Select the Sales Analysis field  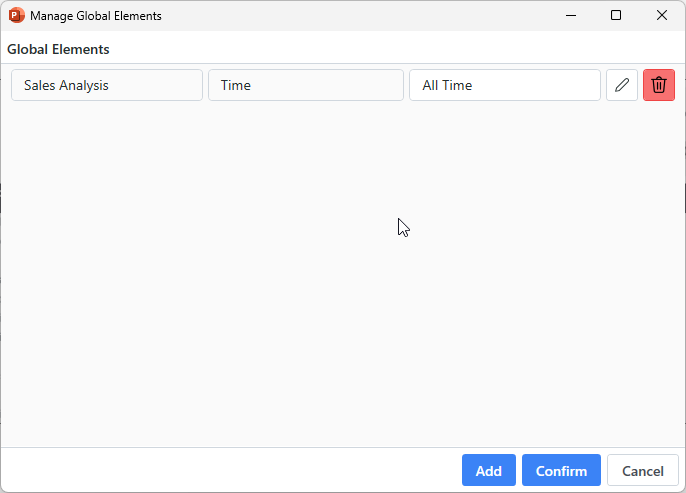[x=107, y=85]
